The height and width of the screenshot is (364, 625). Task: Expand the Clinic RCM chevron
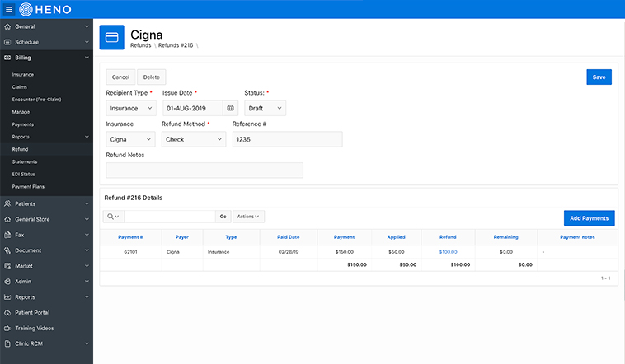(x=87, y=343)
